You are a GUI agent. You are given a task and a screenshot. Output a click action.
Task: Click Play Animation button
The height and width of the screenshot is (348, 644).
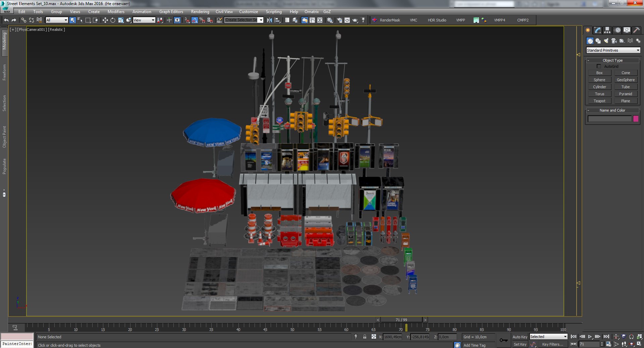click(590, 337)
